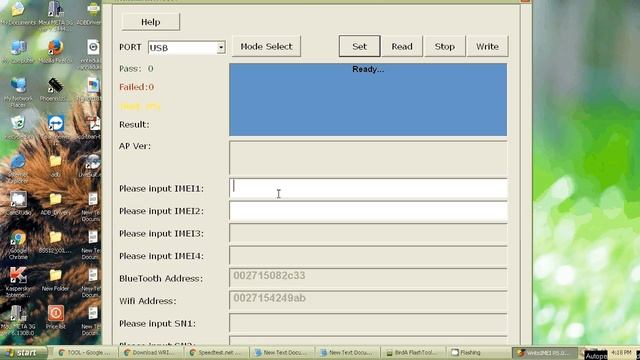
Task: Launch Kaspersky Internet Security icon
Action: (x=18, y=282)
